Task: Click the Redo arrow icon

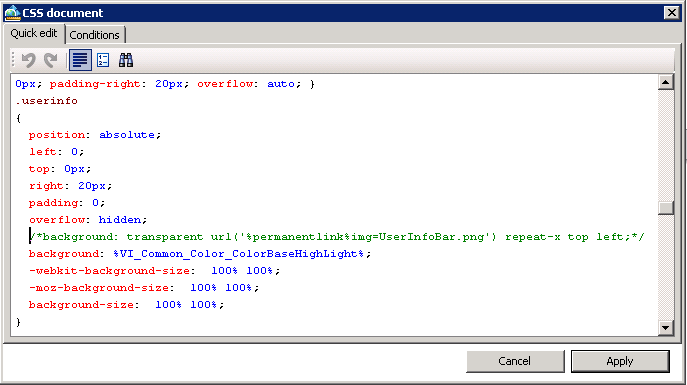Action: point(51,60)
